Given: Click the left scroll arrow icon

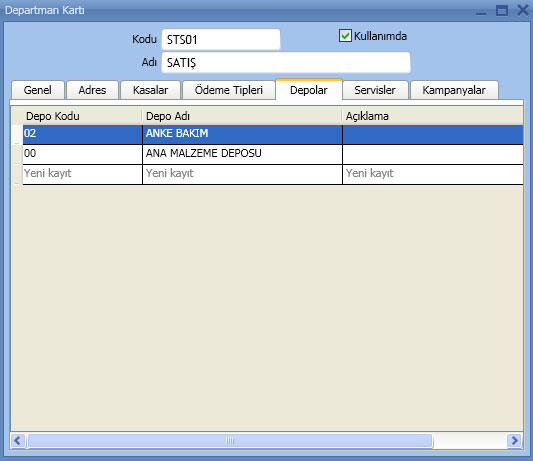Looking at the screenshot, I should (18, 441).
